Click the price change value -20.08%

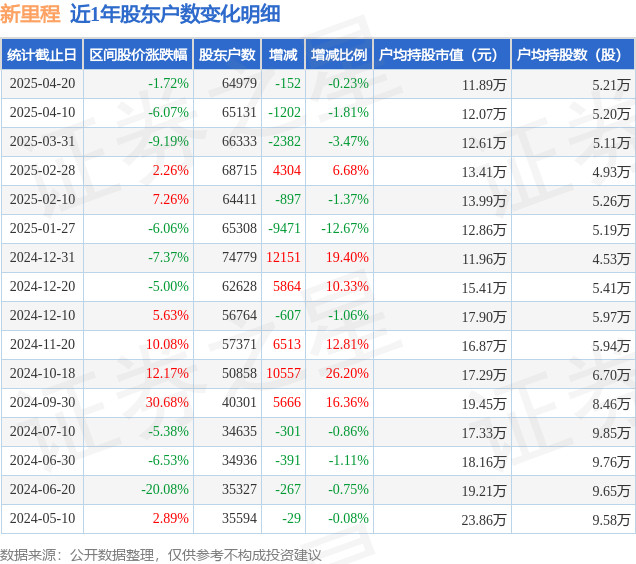point(165,489)
